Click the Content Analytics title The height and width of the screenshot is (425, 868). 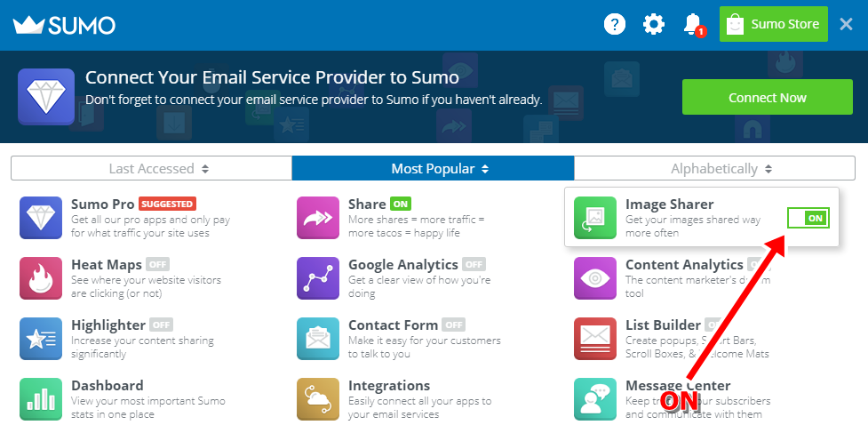(x=684, y=264)
